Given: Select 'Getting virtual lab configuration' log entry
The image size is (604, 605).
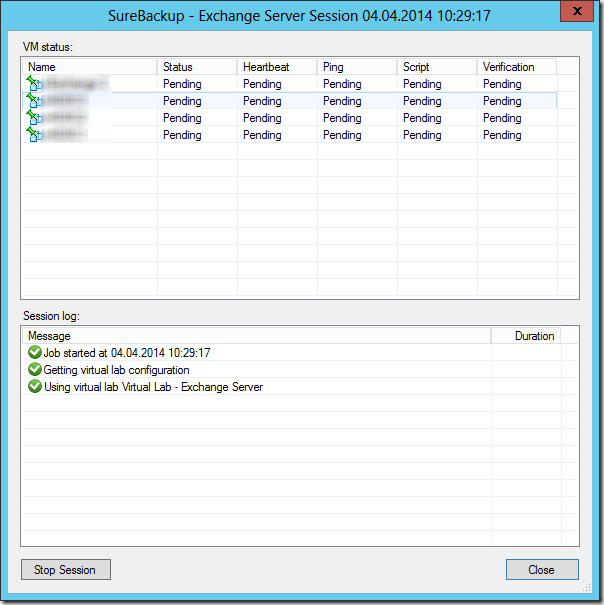Looking at the screenshot, I should pos(117,370).
